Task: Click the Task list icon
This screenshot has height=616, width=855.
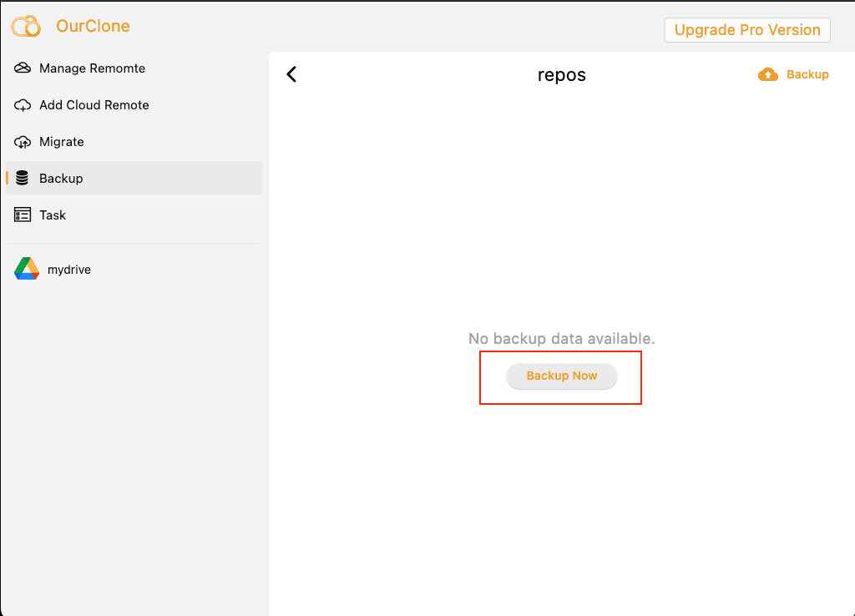Action: 23,215
